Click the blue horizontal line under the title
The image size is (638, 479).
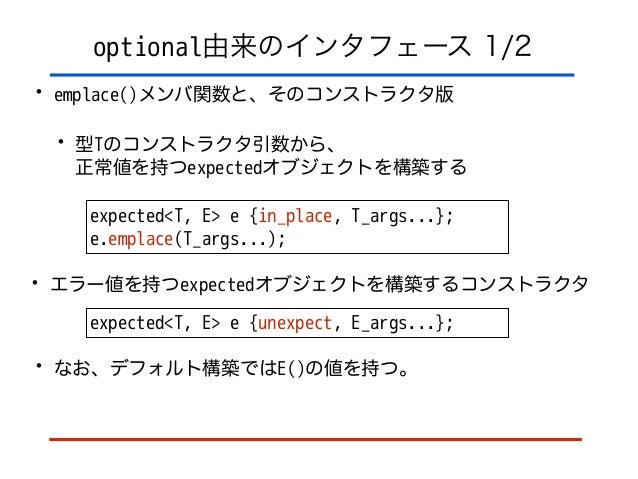coord(312,75)
